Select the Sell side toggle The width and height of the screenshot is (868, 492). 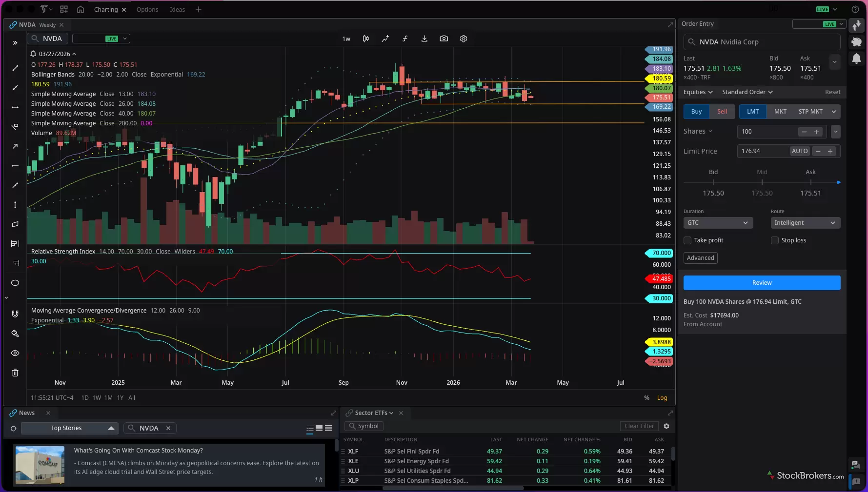click(x=722, y=112)
